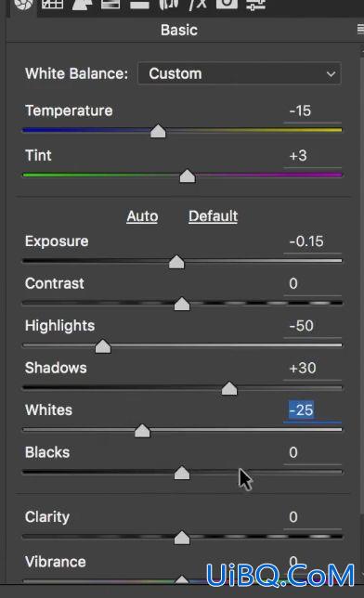
Task: Open the Basic panel tab icon
Action: (23, 5)
